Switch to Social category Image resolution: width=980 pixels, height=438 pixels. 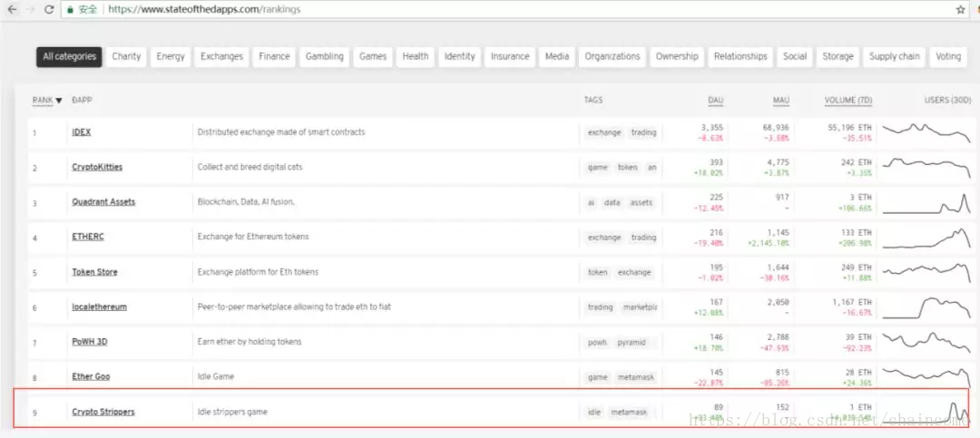click(795, 56)
